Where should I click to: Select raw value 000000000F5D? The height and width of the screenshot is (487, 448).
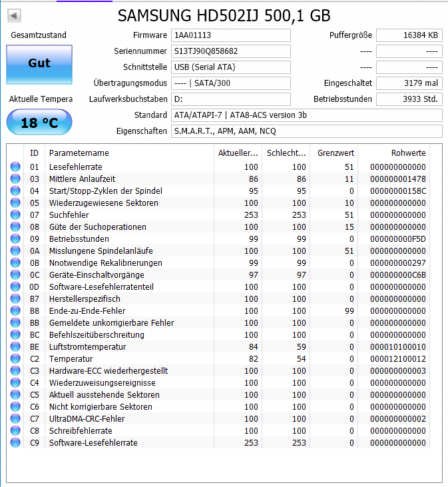(x=398, y=239)
